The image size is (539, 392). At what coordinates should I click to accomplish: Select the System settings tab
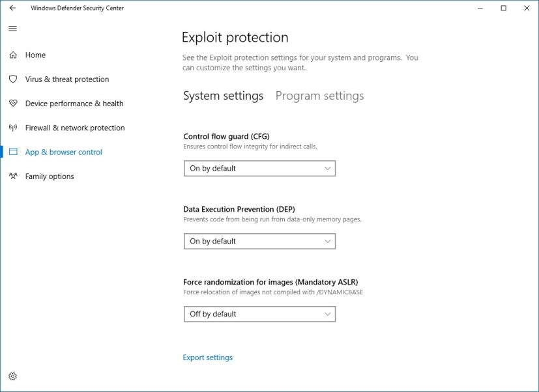pos(223,95)
